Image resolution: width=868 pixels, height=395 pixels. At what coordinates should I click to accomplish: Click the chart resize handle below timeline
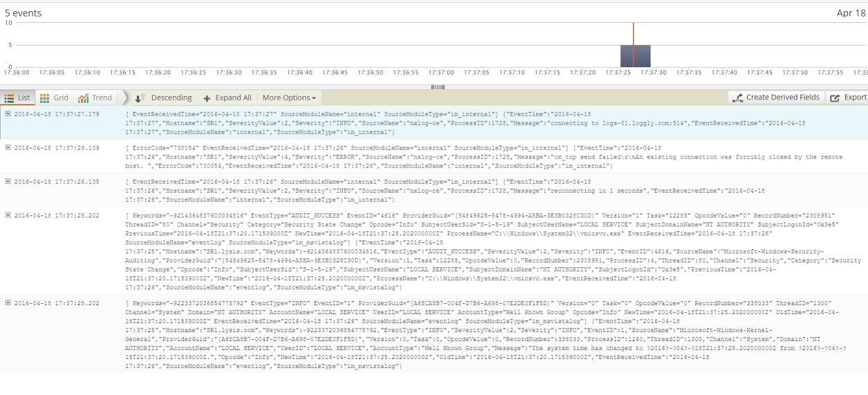click(437, 87)
